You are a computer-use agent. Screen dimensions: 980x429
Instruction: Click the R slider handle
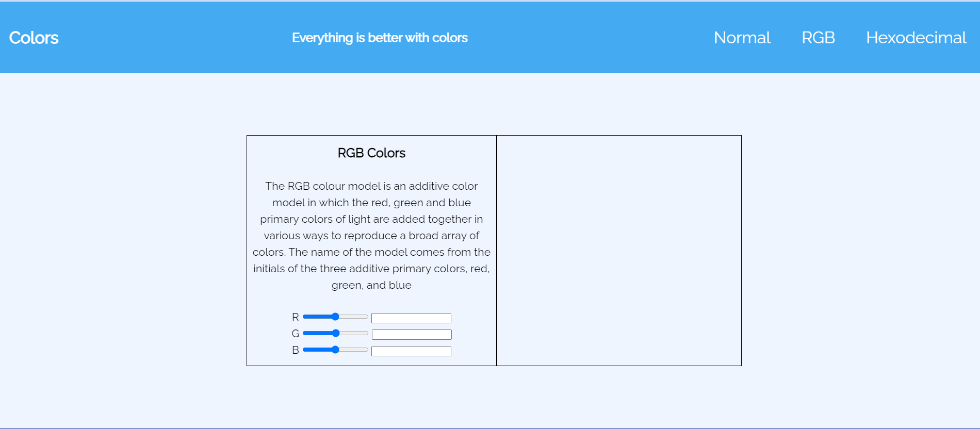click(335, 317)
